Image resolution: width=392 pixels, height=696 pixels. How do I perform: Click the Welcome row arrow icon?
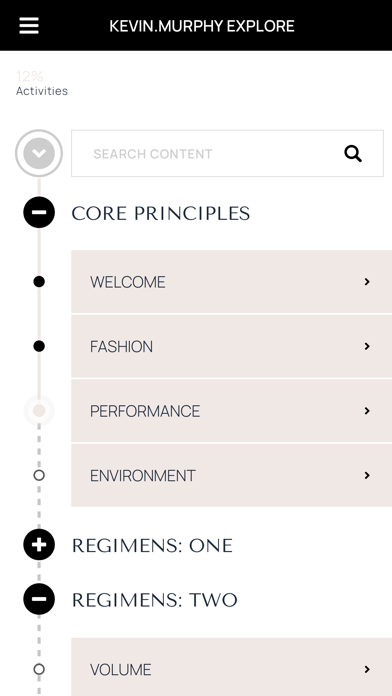coord(367,282)
